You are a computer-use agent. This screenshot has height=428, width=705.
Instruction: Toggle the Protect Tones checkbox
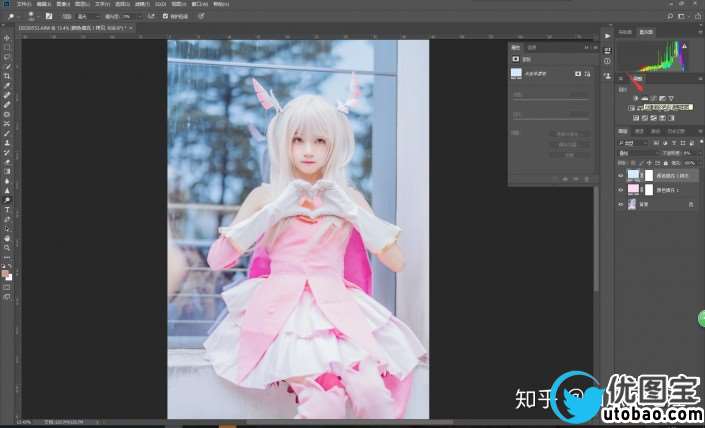165,16
